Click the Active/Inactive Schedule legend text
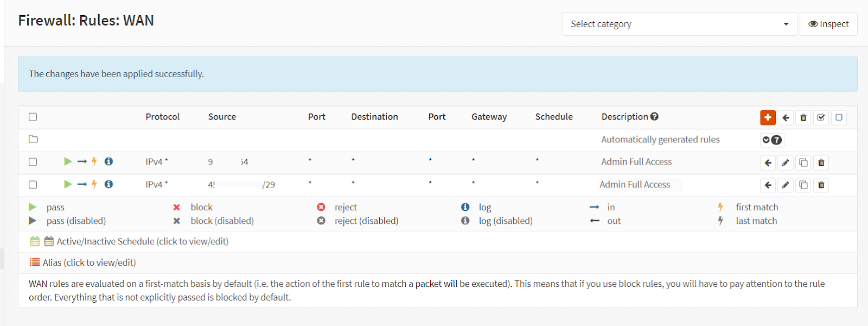This screenshot has width=868, height=326. 143,241
